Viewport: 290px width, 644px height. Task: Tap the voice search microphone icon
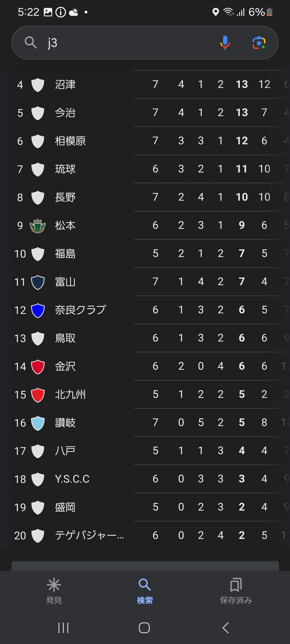[x=225, y=42]
